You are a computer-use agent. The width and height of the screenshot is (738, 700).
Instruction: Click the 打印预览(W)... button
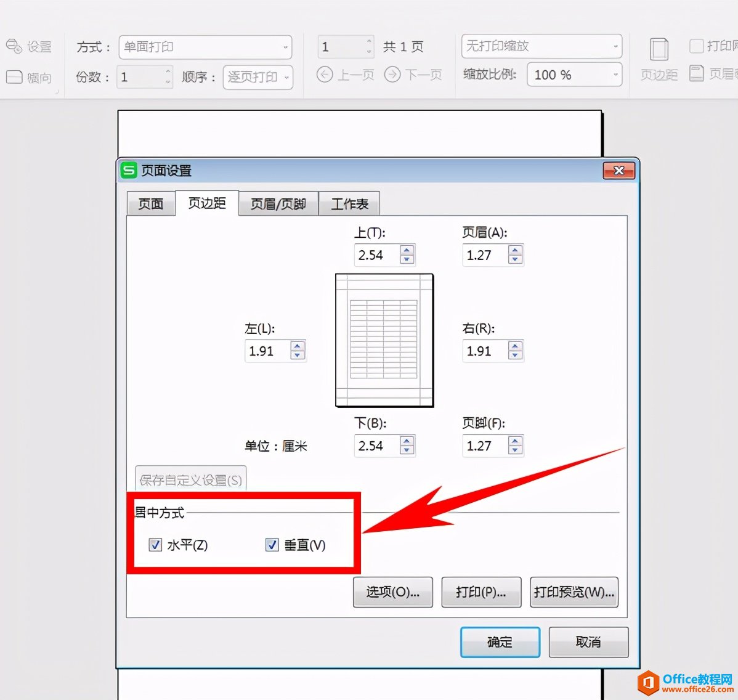coord(574,592)
